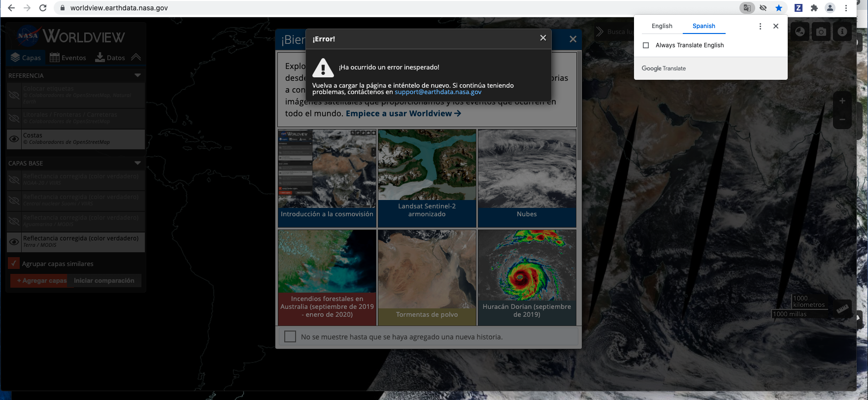Open Tormentas de polvo story

[427, 278]
